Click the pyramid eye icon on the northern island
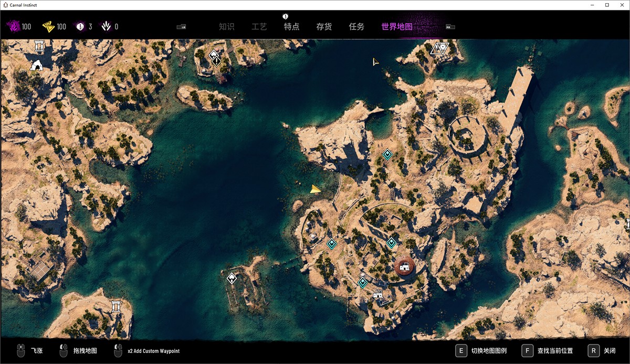The image size is (630, 364). (439, 49)
